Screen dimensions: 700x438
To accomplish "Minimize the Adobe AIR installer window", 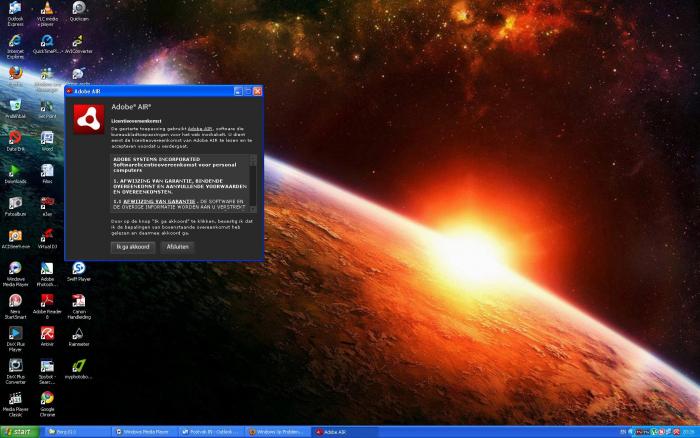I will [238, 91].
